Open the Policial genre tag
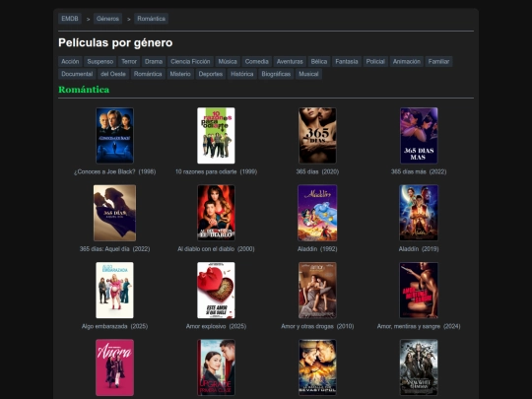This screenshot has height=399, width=532. 375,61
